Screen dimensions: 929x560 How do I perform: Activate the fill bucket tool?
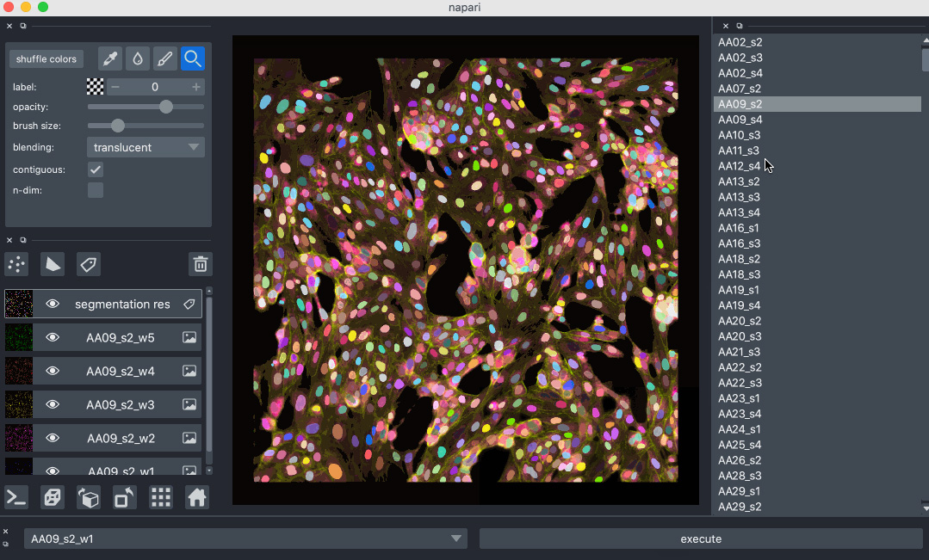(138, 58)
